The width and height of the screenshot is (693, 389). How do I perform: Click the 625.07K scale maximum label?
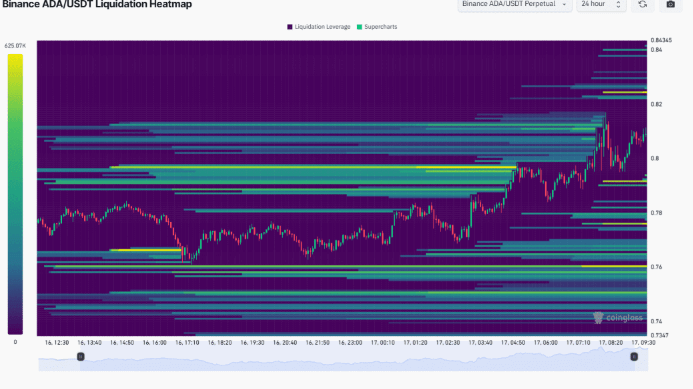point(15,46)
